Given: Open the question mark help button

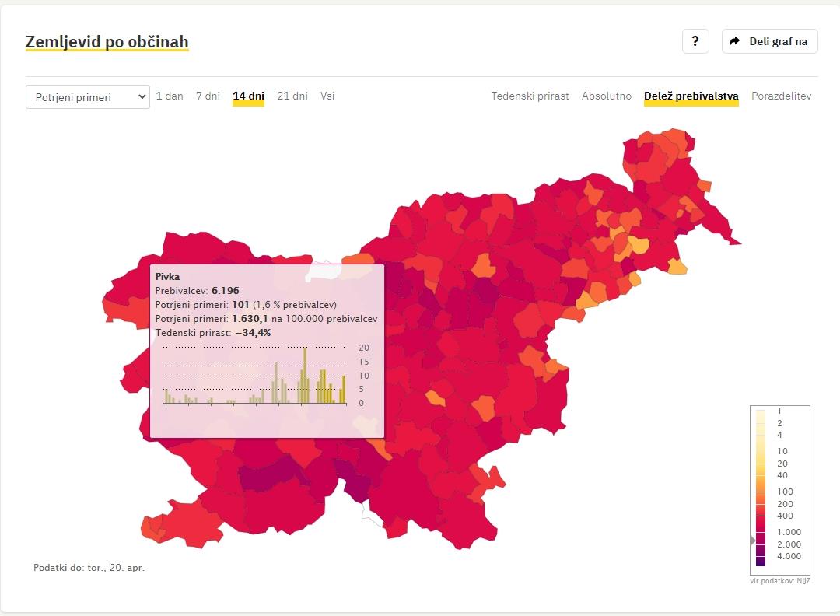Looking at the screenshot, I should pyautogui.click(x=695, y=41).
